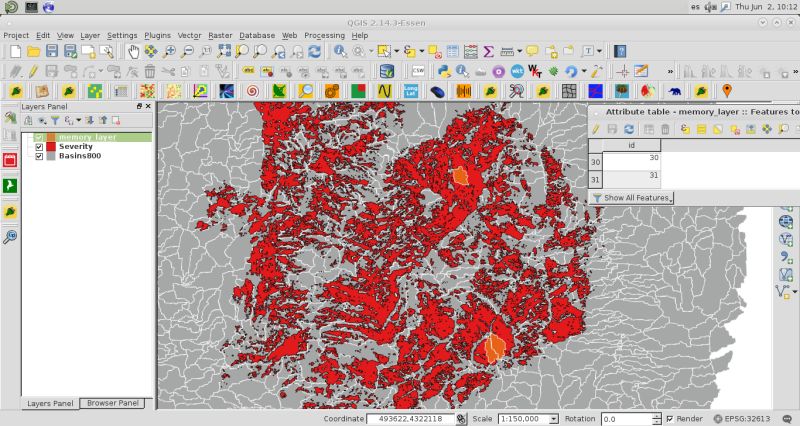800x426 pixels.
Task: Click the DB Manager database icon
Action: [x=387, y=71]
